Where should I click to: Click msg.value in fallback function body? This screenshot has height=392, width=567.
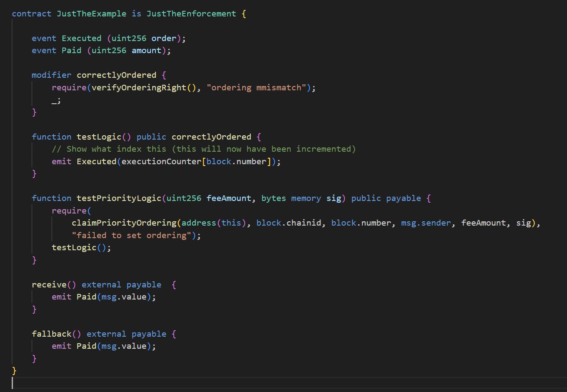[124, 347]
